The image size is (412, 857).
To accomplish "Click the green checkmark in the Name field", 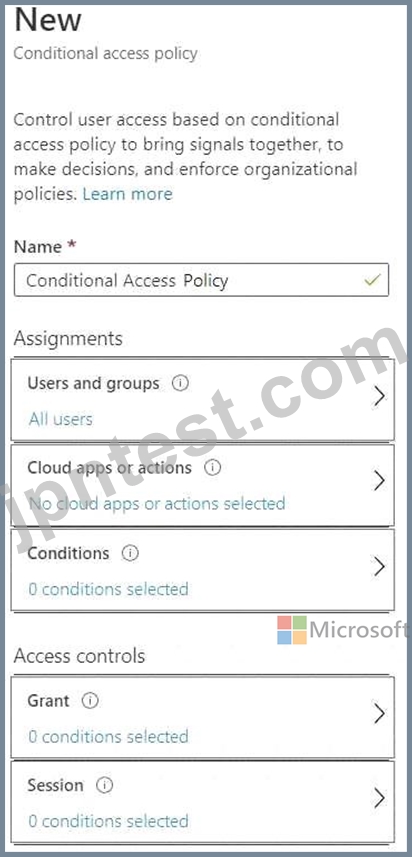I will (x=372, y=280).
